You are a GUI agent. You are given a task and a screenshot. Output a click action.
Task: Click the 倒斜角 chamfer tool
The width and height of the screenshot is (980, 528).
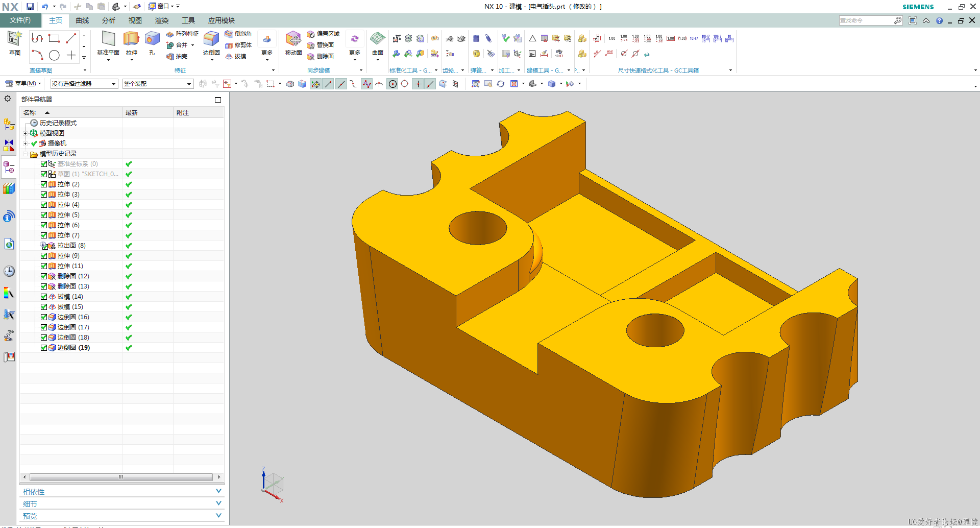[x=238, y=34]
